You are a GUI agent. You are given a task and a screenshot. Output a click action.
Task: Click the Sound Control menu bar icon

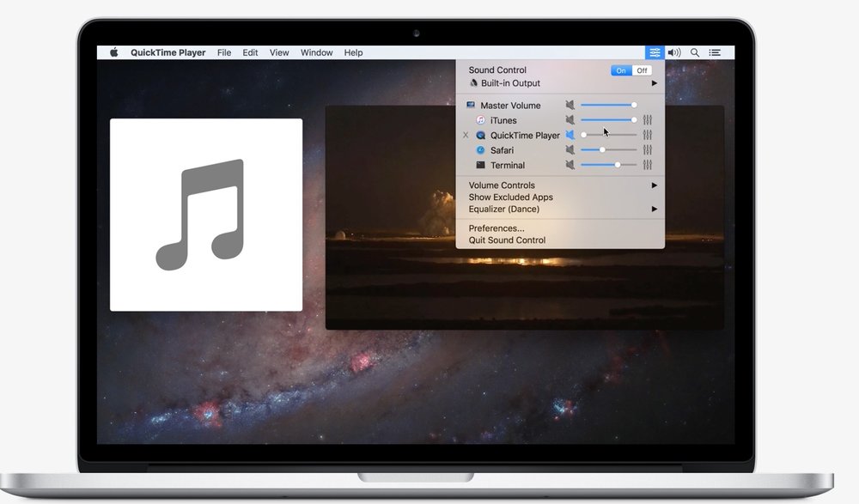point(655,52)
